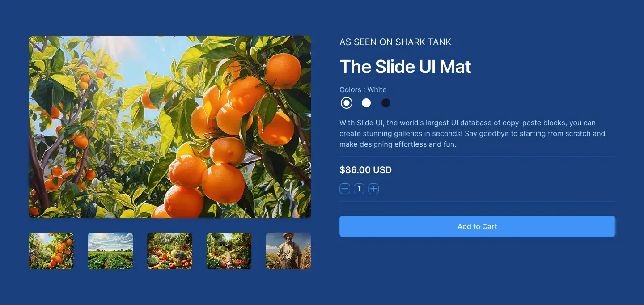Click the large main product image
Viewport: 644px width, 305px height.
coord(169,127)
